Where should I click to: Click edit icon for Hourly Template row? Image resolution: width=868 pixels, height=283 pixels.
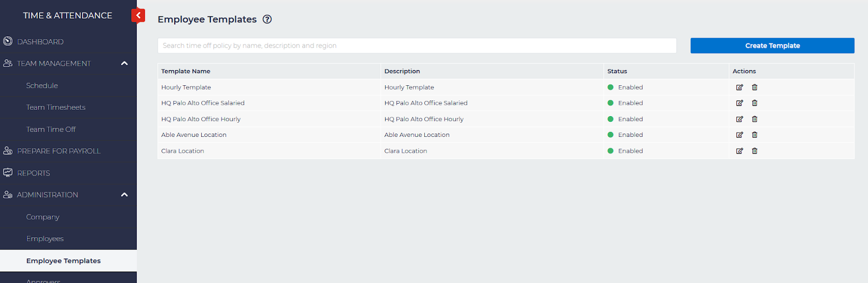click(x=739, y=87)
